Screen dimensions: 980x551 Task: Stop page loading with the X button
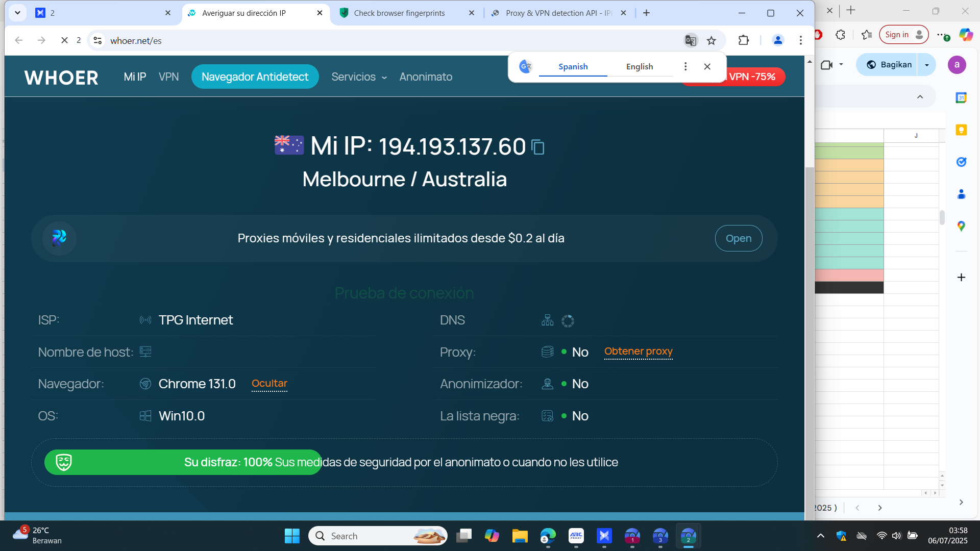click(64, 40)
